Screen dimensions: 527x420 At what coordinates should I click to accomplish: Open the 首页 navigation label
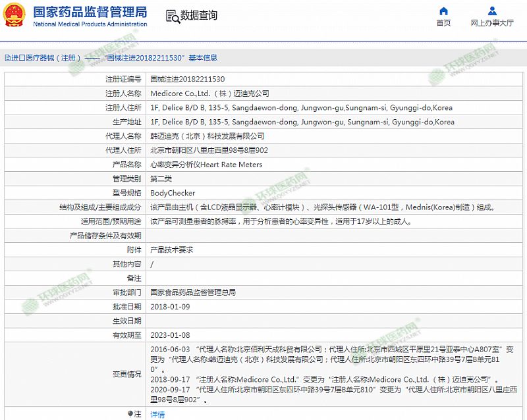pos(443,23)
